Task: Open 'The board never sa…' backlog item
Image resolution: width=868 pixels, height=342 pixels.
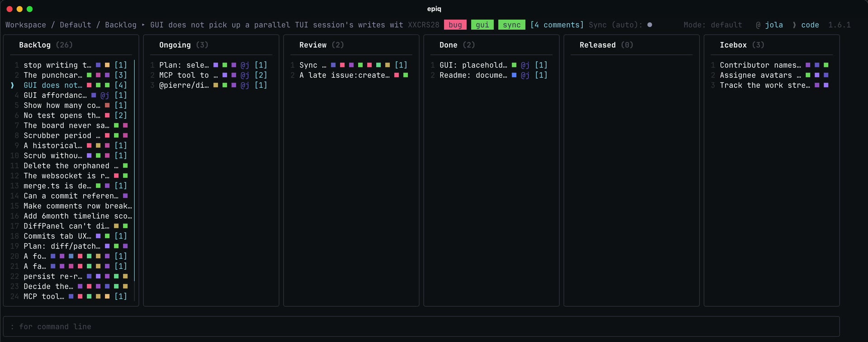Action: (x=71, y=125)
